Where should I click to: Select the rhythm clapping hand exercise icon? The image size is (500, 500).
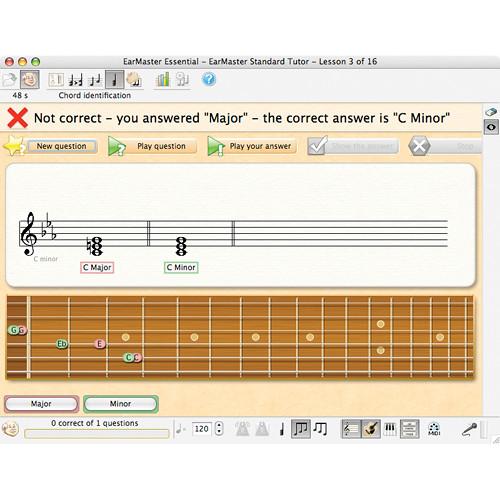[134, 80]
